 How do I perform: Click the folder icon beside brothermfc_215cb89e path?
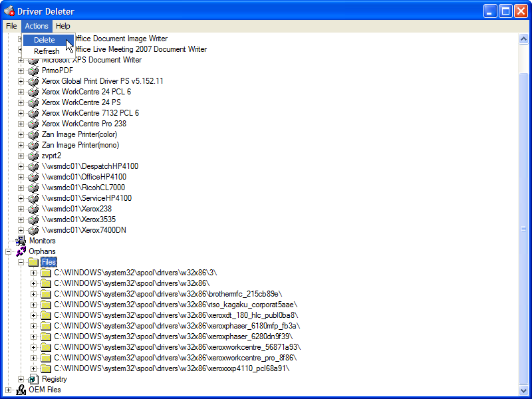tap(45, 293)
